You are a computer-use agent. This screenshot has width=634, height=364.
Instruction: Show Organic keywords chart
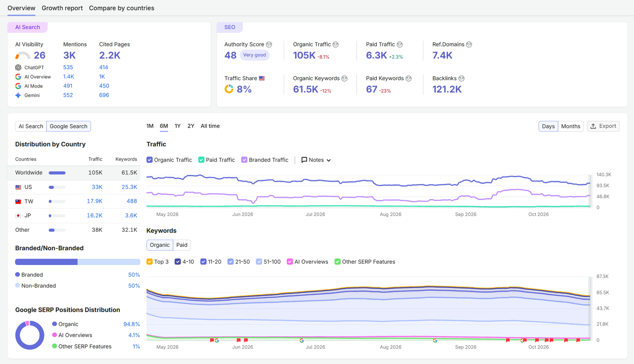click(x=160, y=245)
